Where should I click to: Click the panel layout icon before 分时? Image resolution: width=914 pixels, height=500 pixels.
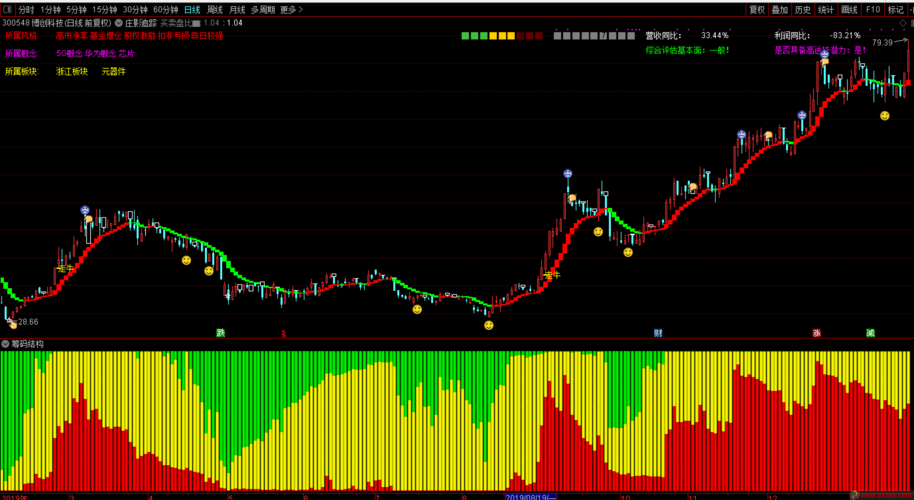[8, 10]
